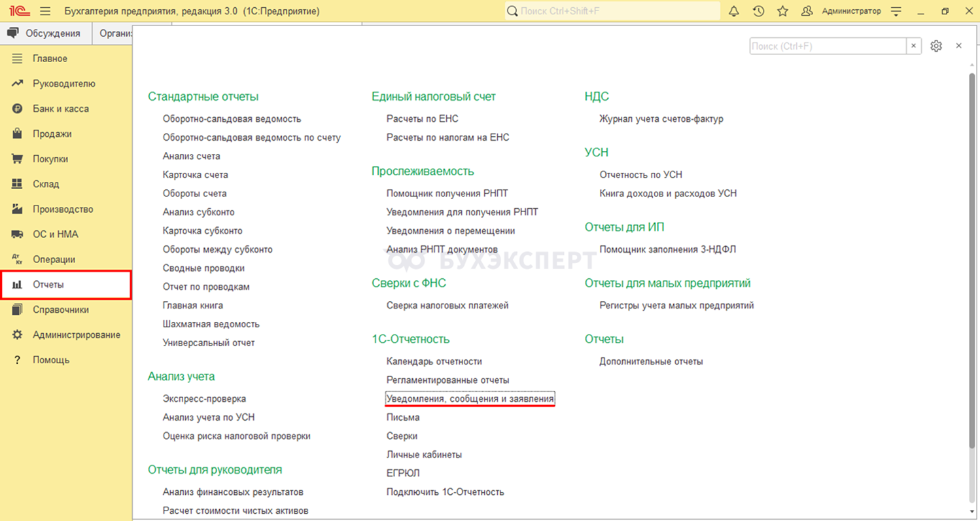Switch to the Обсуждения tab
980x521 pixels.
click(x=46, y=33)
